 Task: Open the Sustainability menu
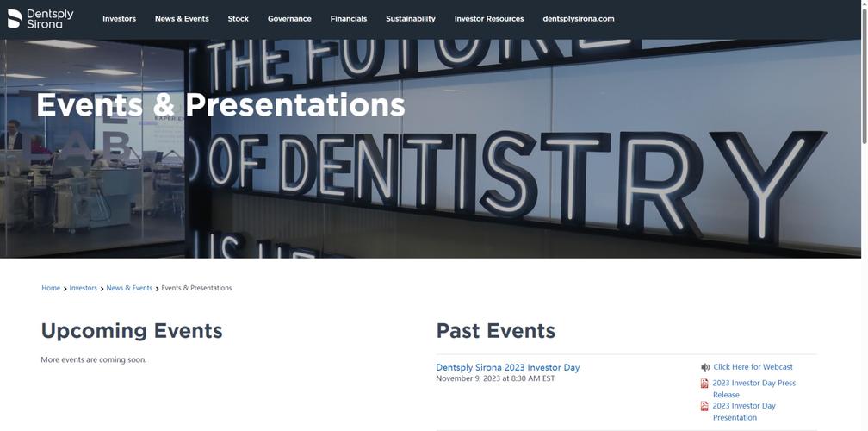pos(411,19)
